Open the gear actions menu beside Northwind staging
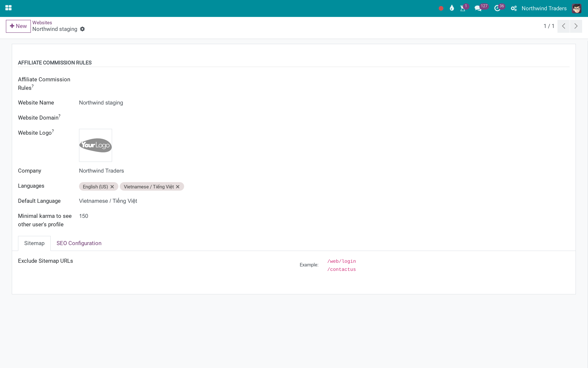Image resolution: width=588 pixels, height=368 pixels. 82,29
